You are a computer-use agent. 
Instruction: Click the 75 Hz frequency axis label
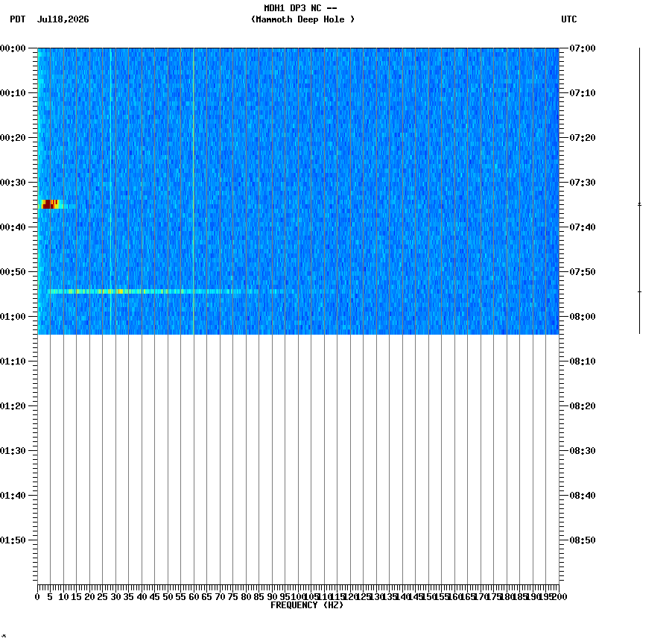232,596
